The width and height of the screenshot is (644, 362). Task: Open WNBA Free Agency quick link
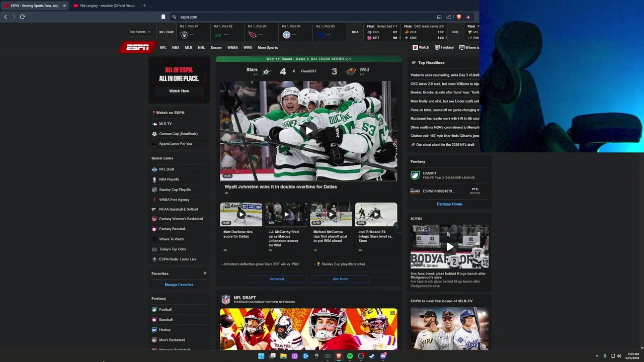[x=174, y=200]
